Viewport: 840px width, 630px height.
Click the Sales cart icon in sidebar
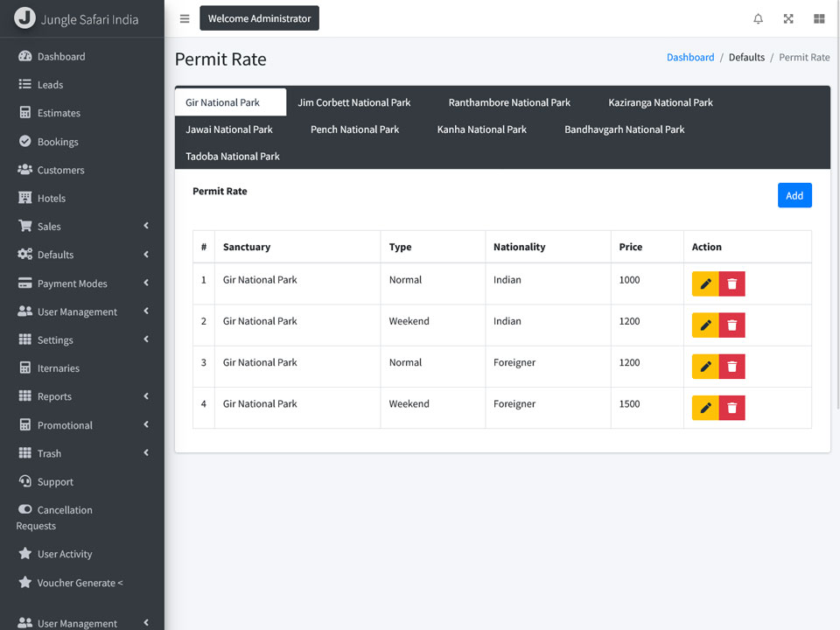(24, 226)
